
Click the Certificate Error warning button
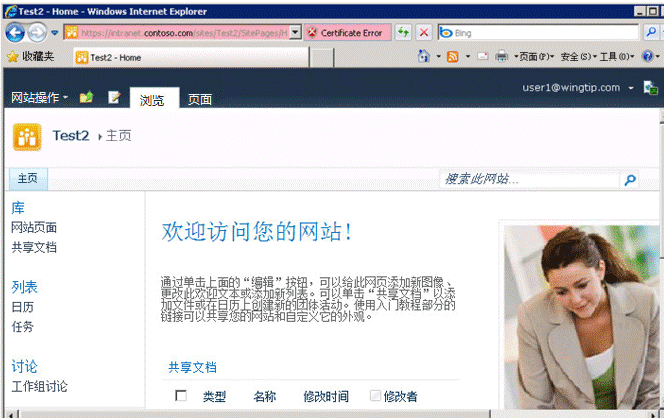tap(347, 33)
